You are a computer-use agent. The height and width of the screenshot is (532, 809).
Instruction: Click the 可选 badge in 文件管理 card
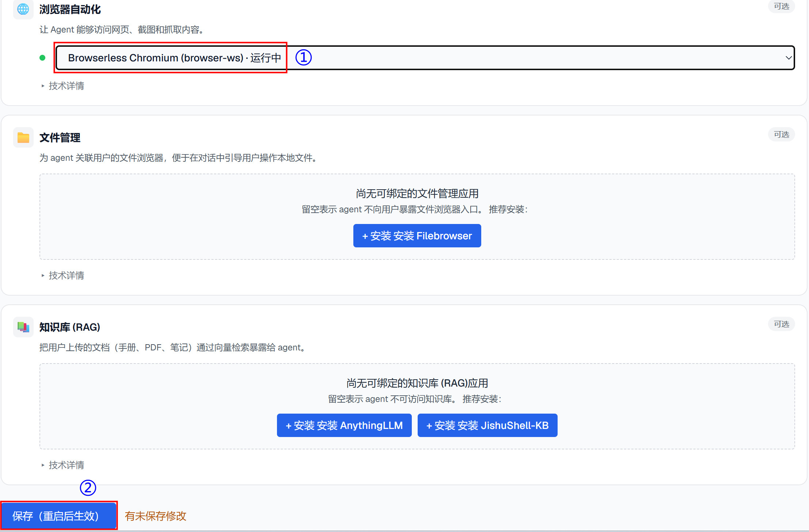point(782,134)
